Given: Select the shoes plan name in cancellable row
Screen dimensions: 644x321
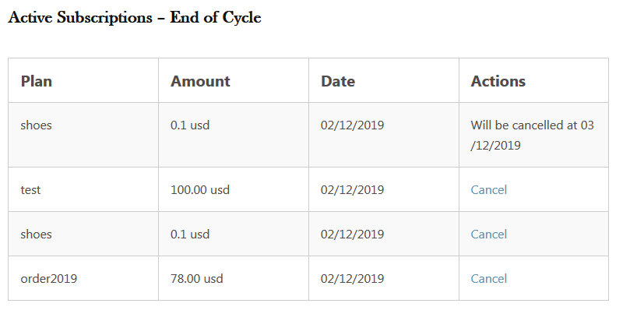Looking at the screenshot, I should point(36,234).
